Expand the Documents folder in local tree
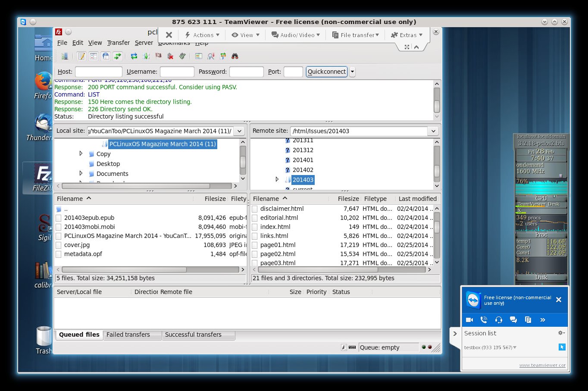The height and width of the screenshot is (391, 588). [81, 173]
